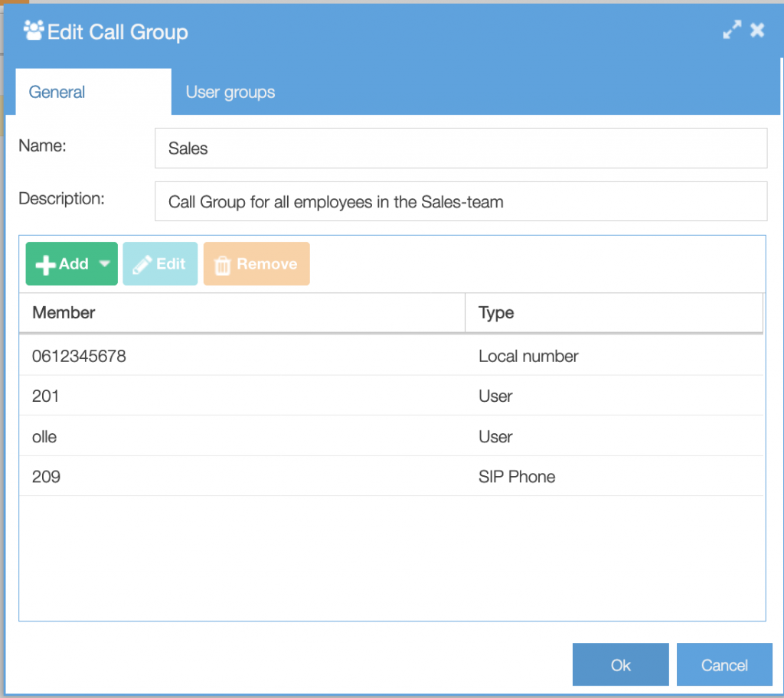This screenshot has width=784, height=698.
Task: Confirm changes with the Ok button
Action: coord(620,664)
